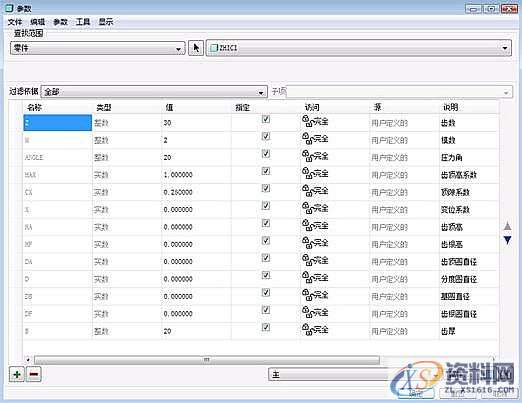The height and width of the screenshot is (403, 522).
Task: Click the access lock icon in 齿顶高系数 row
Action: [308, 173]
